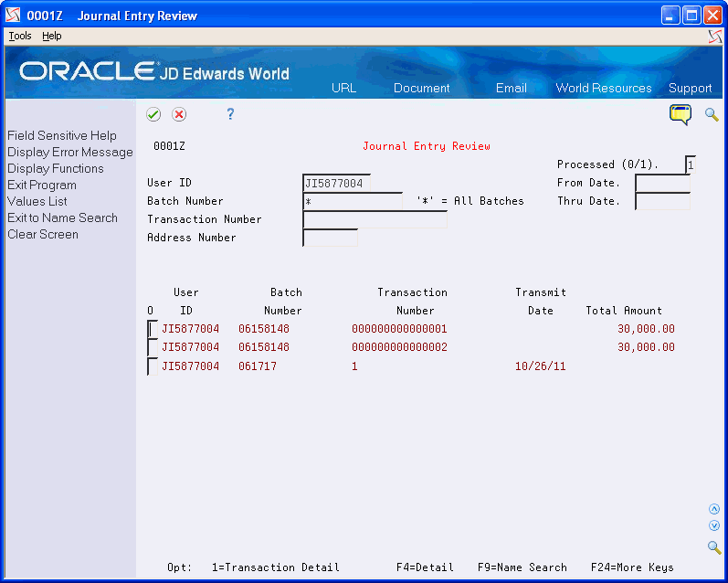The width and height of the screenshot is (728, 583).
Task: Click the Total Amount column header
Action: pyautogui.click(x=624, y=311)
